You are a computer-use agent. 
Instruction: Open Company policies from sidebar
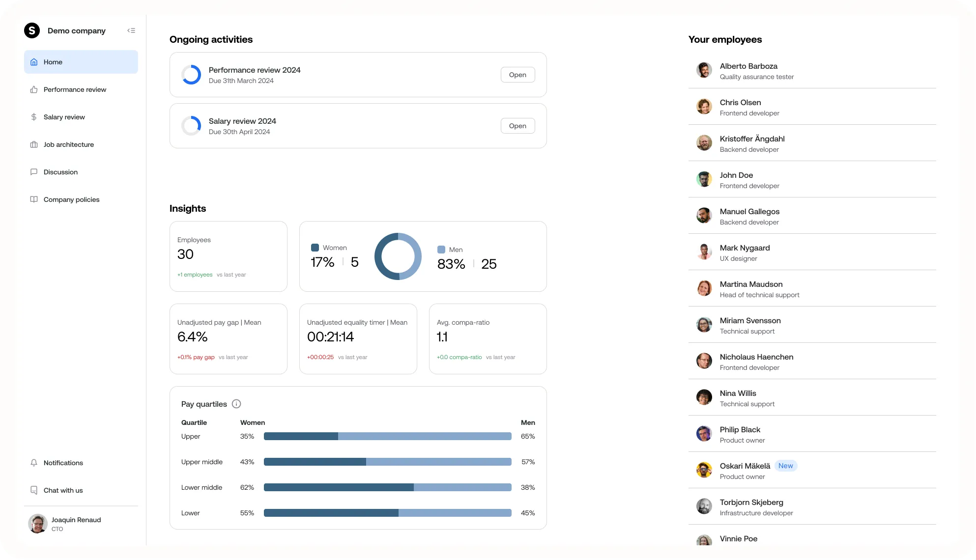click(x=71, y=199)
